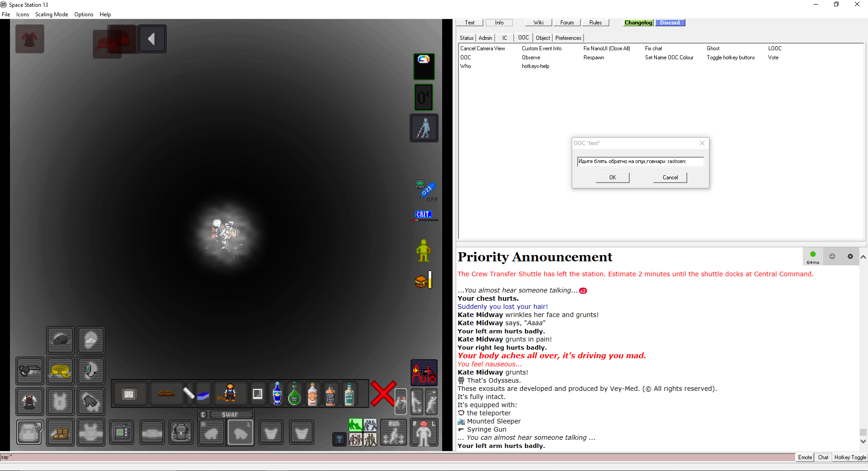Click the walking cane status icon
Image resolution: width=868 pixels, height=471 pixels.
coord(424,128)
